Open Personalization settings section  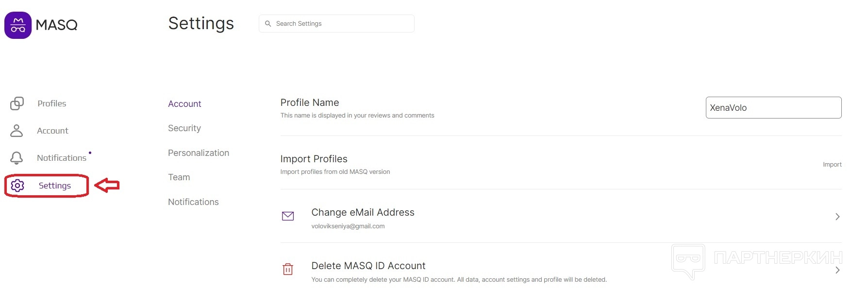[x=199, y=153]
